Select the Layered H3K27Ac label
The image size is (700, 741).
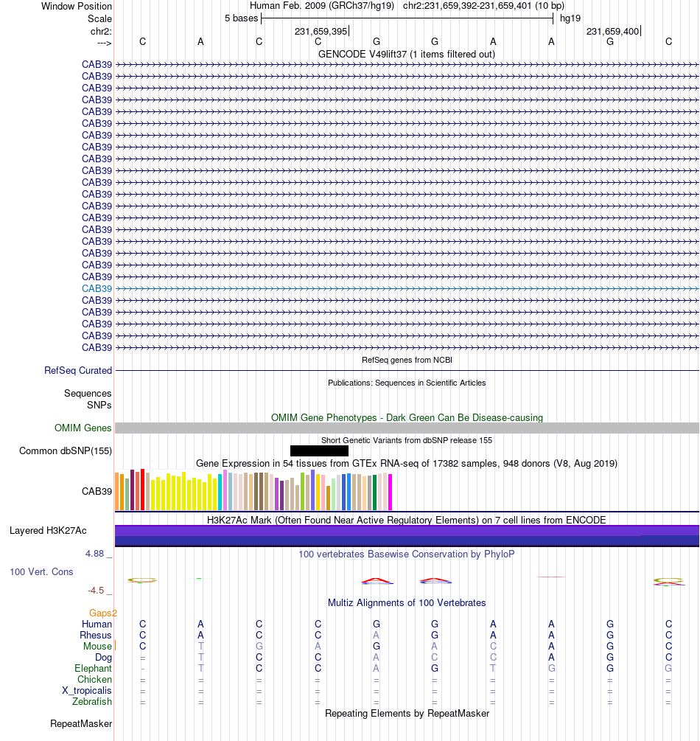48,531
